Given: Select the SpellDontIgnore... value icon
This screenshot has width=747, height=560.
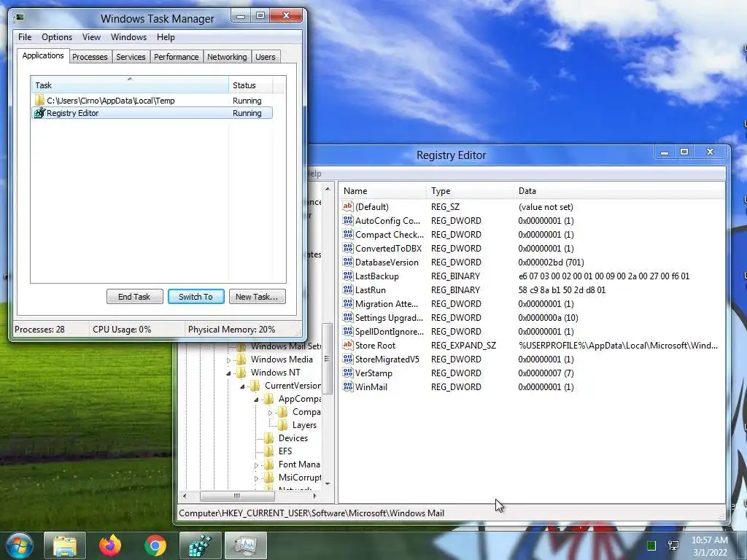Looking at the screenshot, I should click(348, 331).
